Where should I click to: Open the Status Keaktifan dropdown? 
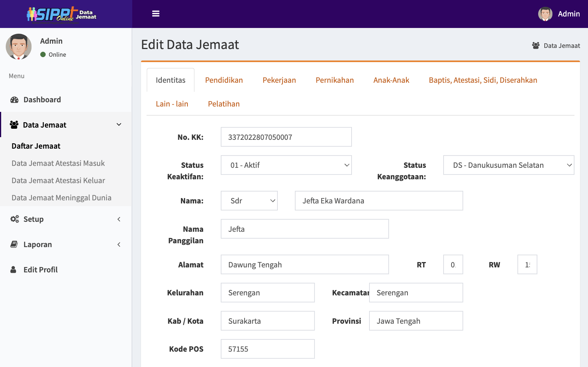[x=286, y=165]
